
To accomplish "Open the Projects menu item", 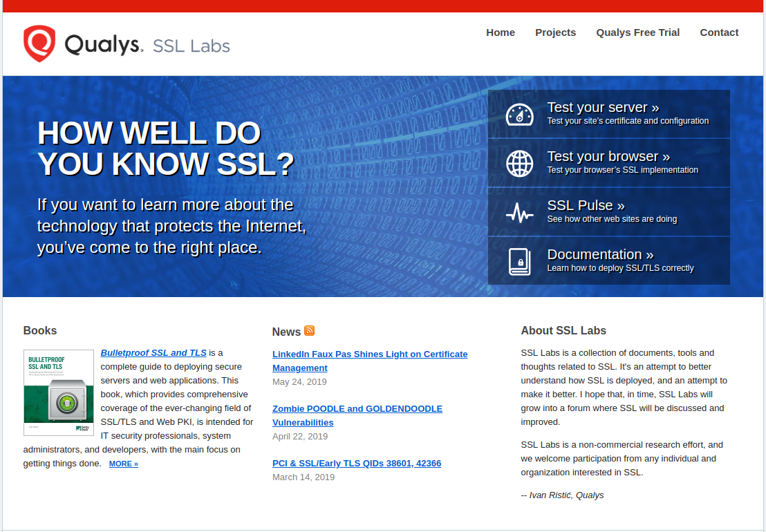I will click(x=555, y=32).
